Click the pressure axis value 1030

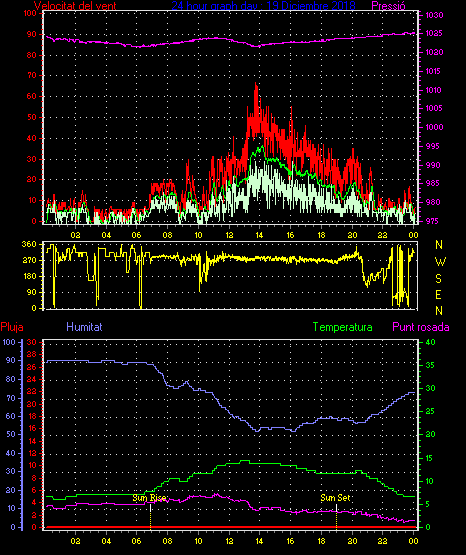tap(434, 15)
